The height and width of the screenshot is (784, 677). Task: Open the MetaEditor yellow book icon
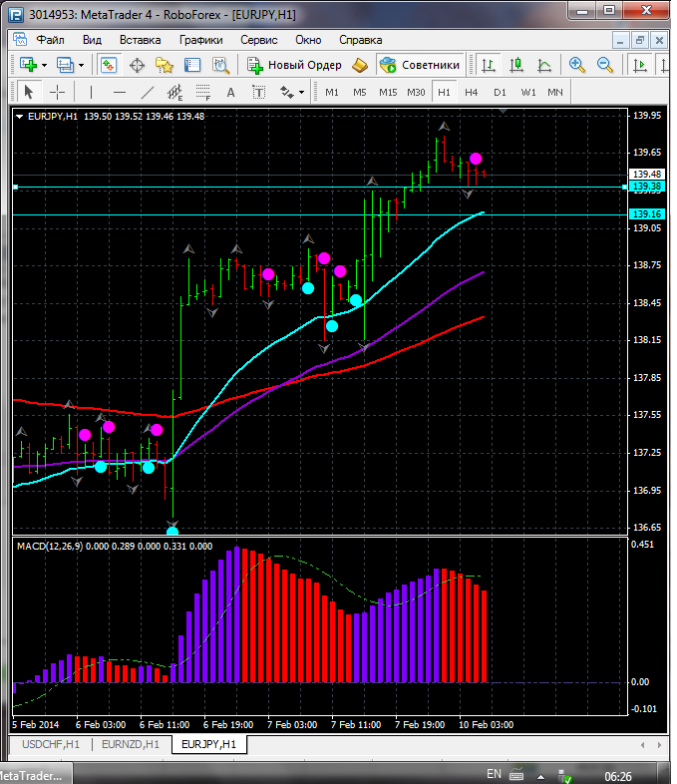coord(360,65)
